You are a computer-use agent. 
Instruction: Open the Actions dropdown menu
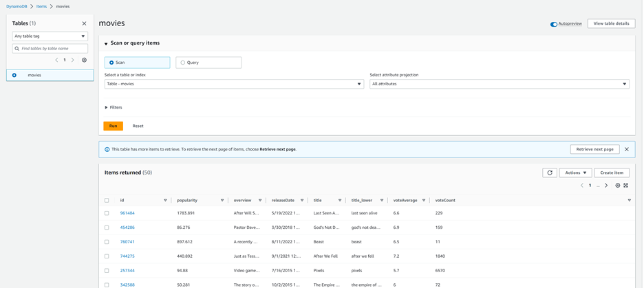[x=575, y=173]
